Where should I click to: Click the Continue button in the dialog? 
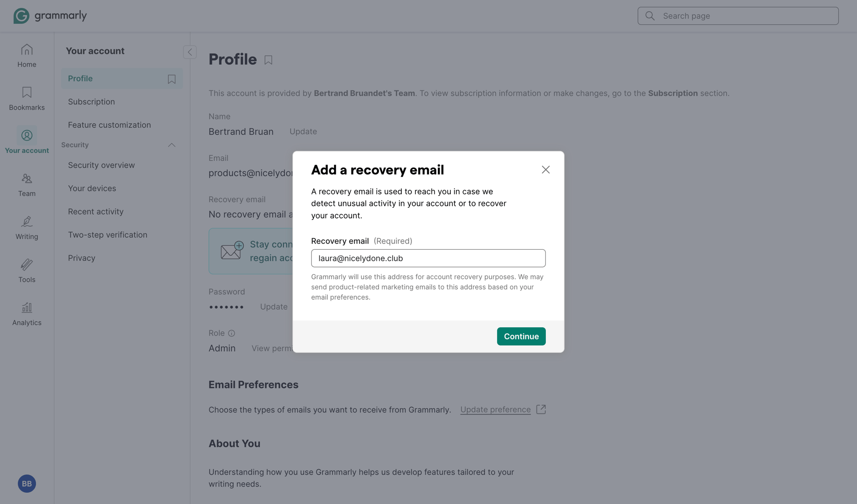point(521,336)
